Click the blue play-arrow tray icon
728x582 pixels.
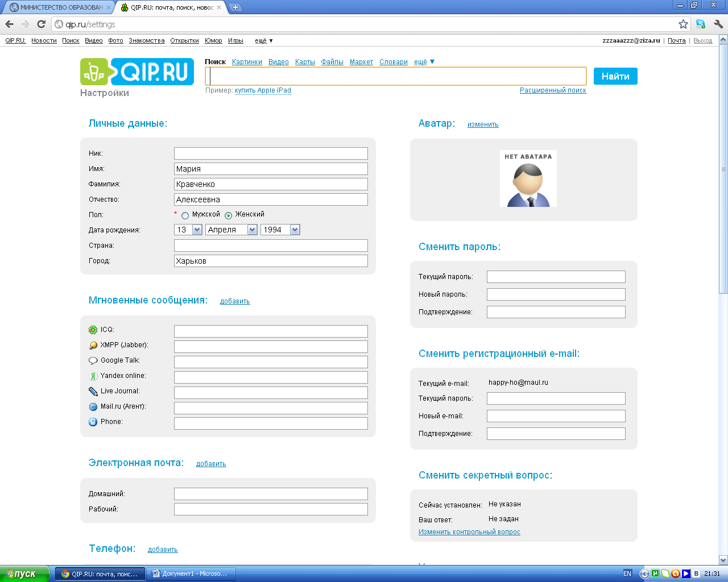[x=685, y=573]
